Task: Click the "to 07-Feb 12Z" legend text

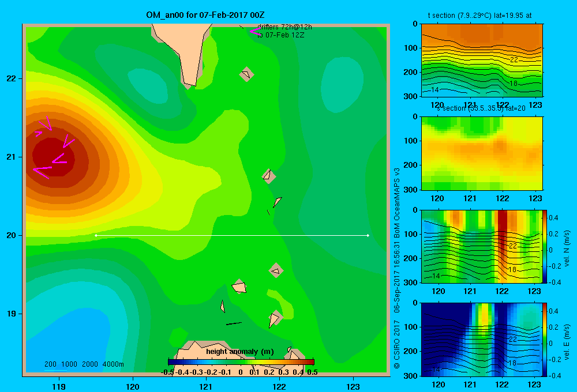Action: tap(280, 35)
